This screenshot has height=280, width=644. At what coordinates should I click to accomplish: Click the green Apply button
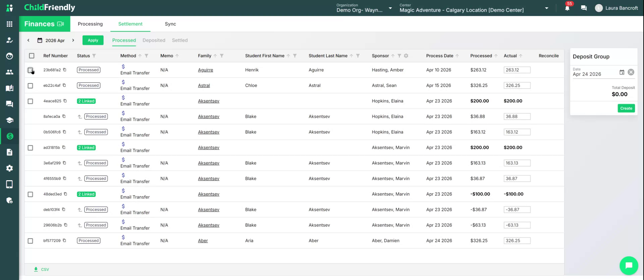tap(93, 40)
